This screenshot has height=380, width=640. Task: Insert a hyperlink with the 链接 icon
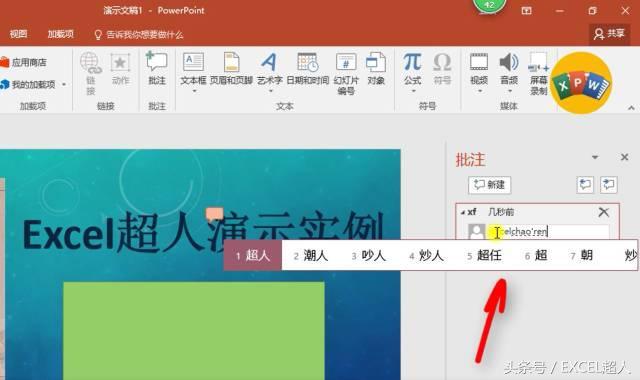(91, 73)
